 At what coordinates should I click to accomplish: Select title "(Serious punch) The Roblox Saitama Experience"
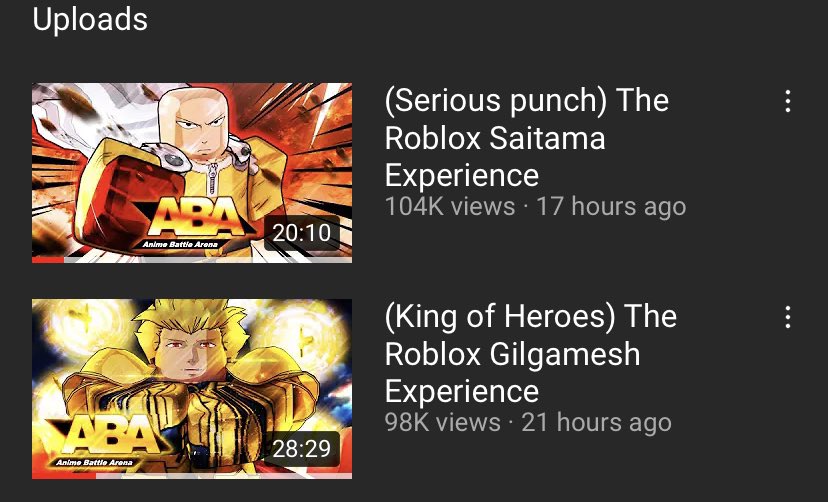click(x=527, y=138)
